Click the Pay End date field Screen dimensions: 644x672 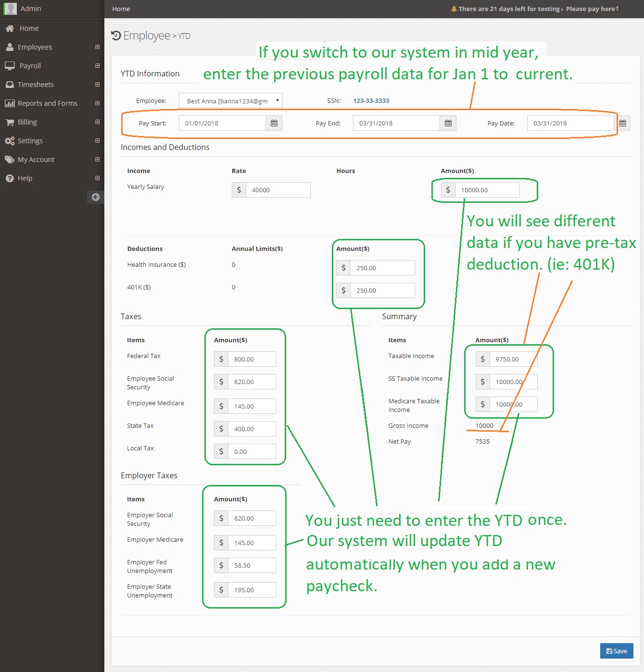(x=396, y=123)
